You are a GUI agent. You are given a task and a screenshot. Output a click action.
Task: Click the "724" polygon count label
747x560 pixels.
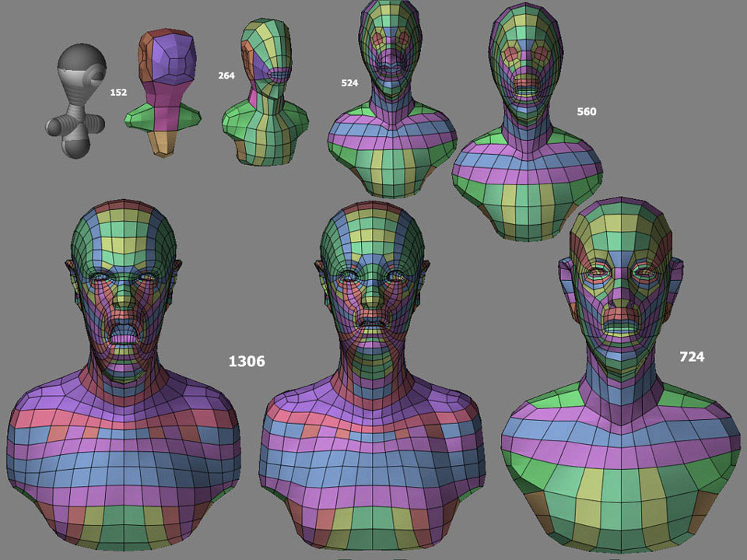pos(692,357)
